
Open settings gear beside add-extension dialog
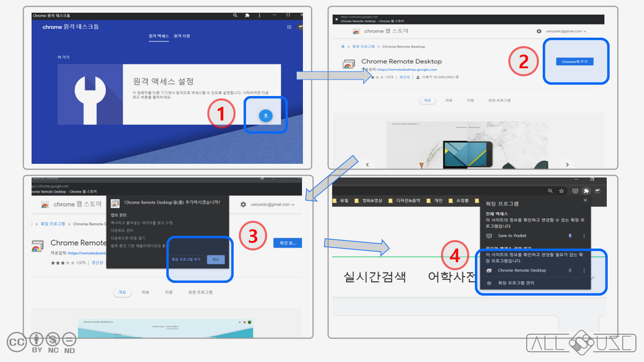[243, 204]
